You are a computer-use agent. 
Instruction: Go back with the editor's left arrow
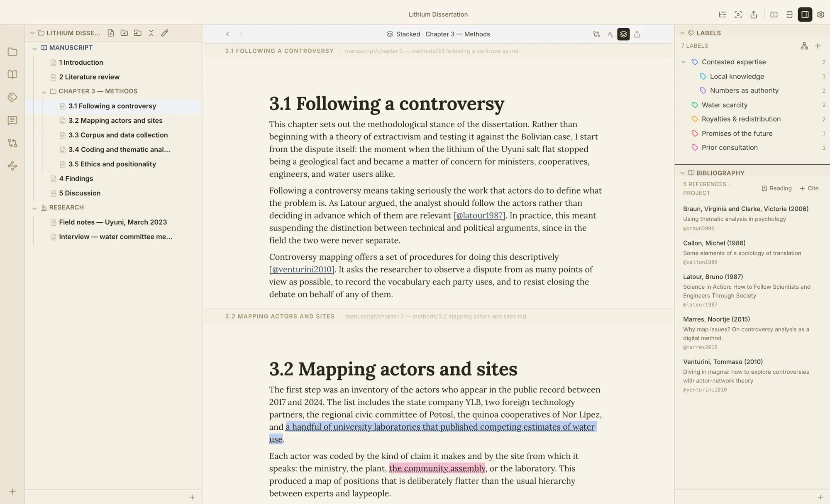point(227,34)
